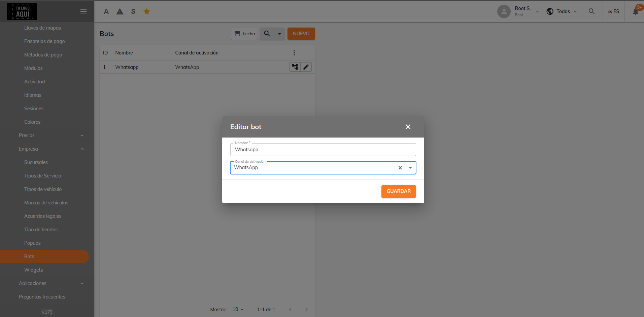644x317 pixels.
Task: Open the warning triangle icon
Action: pos(120,11)
